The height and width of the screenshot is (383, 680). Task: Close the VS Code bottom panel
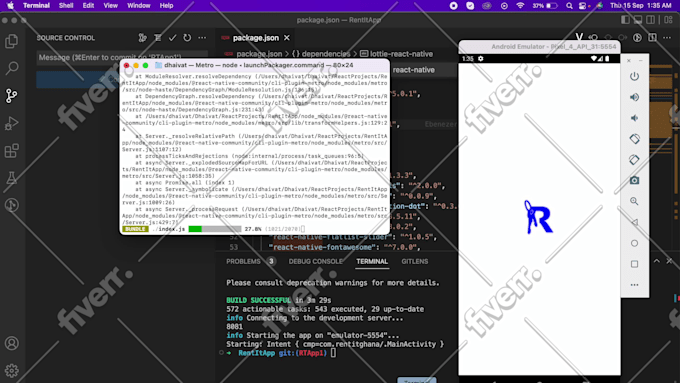point(670,261)
